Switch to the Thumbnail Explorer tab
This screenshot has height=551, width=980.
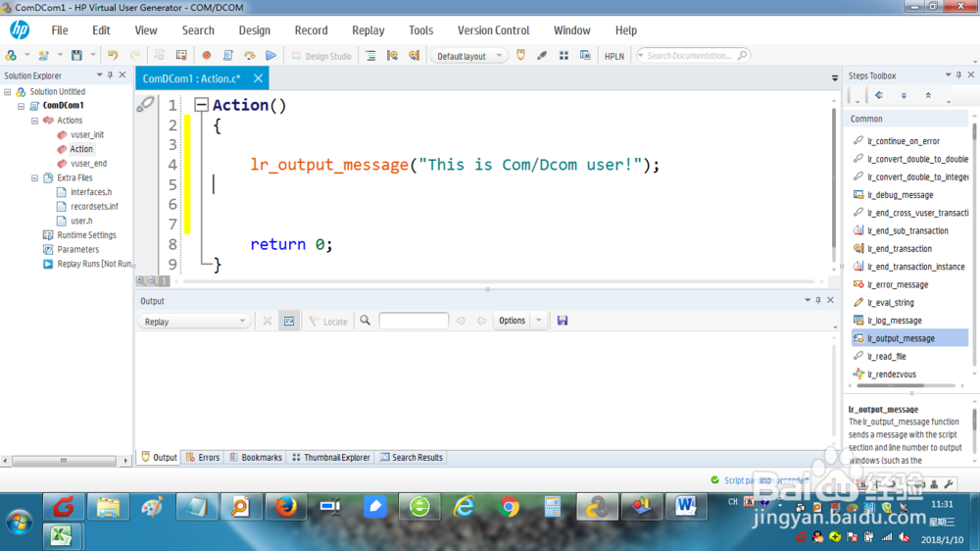click(331, 458)
